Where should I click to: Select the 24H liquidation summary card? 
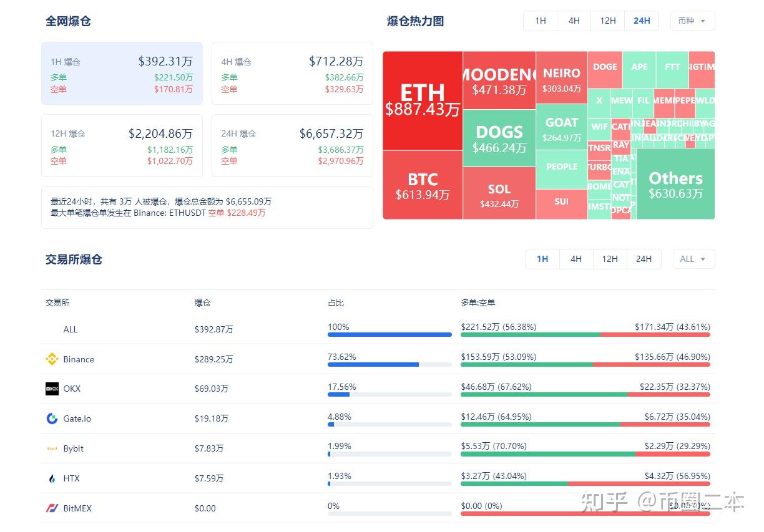tap(292, 146)
